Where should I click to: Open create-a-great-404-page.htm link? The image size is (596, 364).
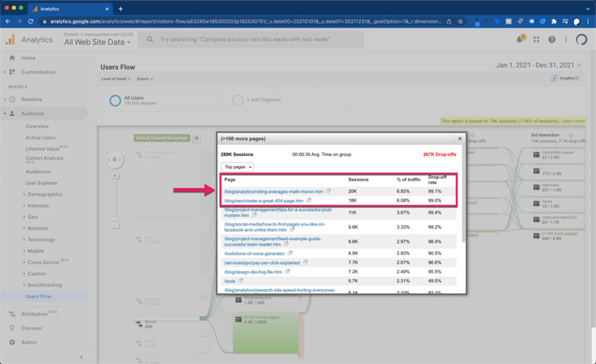click(x=264, y=201)
